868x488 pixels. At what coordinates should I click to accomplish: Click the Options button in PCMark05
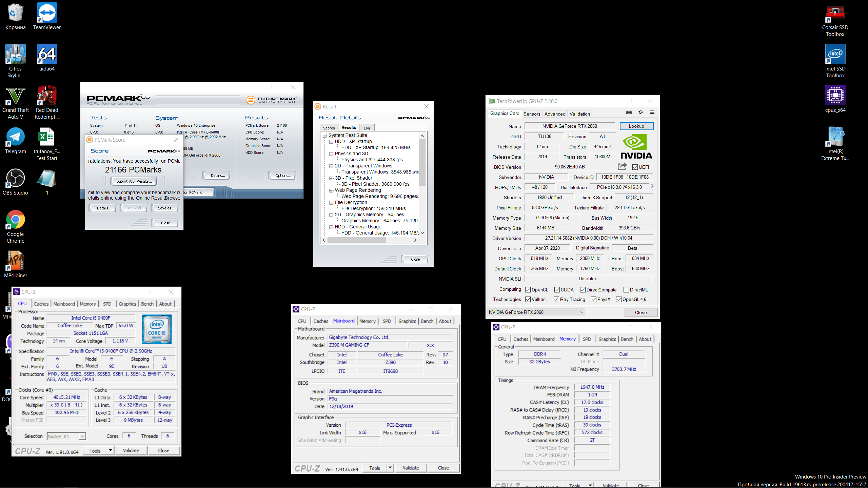coord(283,176)
